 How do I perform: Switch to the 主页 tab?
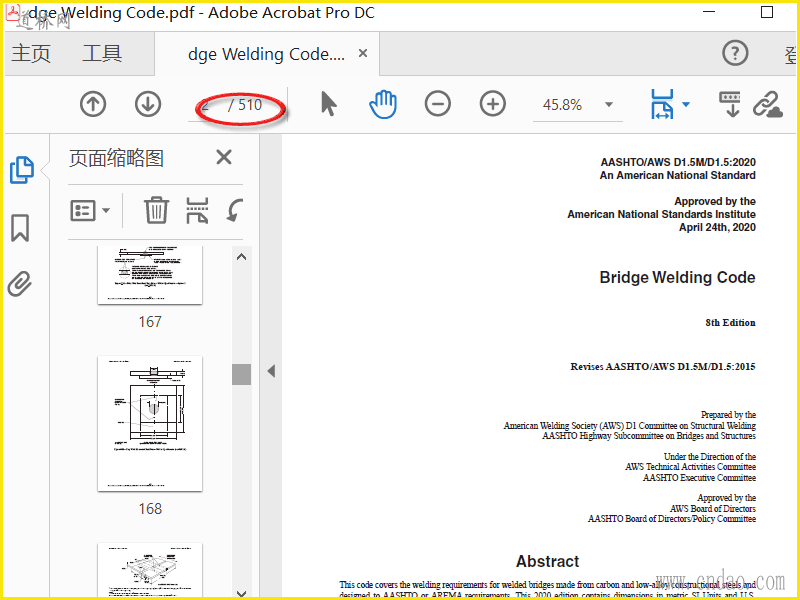pyautogui.click(x=31, y=54)
